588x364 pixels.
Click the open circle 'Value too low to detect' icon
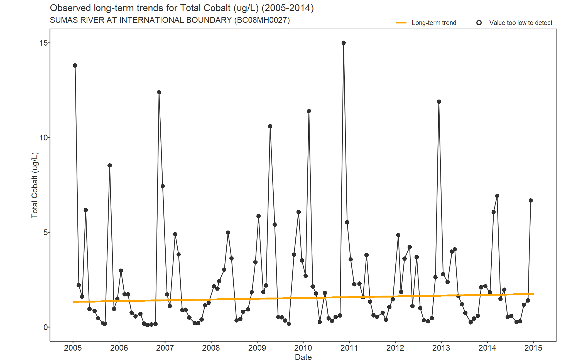[x=479, y=23]
